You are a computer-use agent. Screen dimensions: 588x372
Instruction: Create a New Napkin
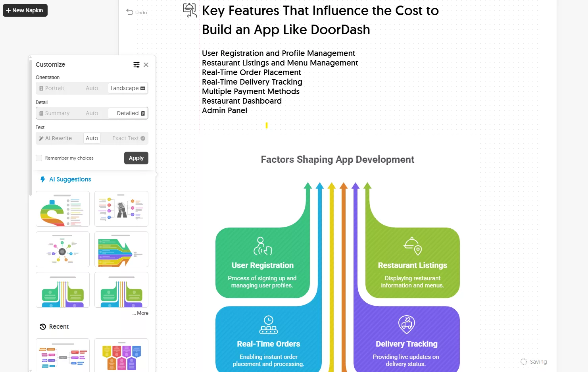25,10
